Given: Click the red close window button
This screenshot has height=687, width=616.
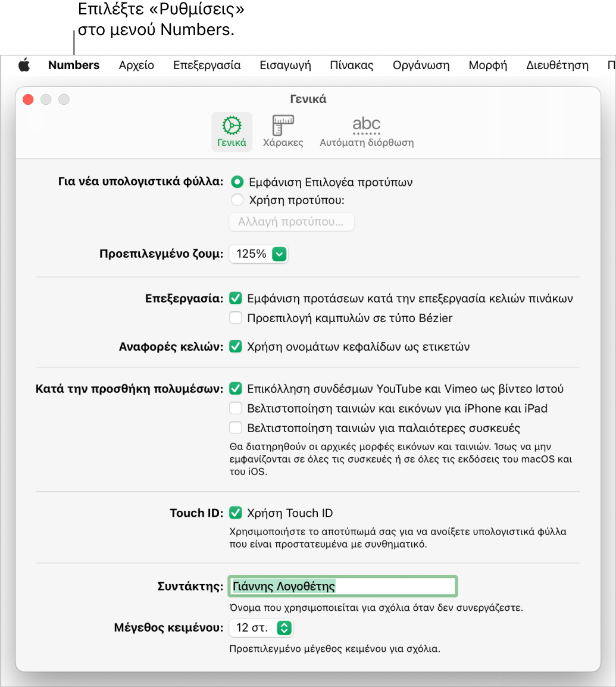Looking at the screenshot, I should 29,99.
